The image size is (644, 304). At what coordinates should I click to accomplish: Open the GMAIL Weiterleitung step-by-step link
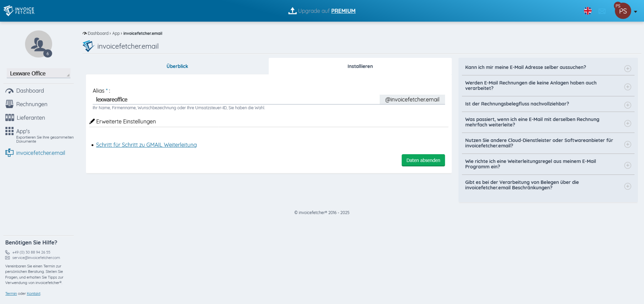(146, 145)
